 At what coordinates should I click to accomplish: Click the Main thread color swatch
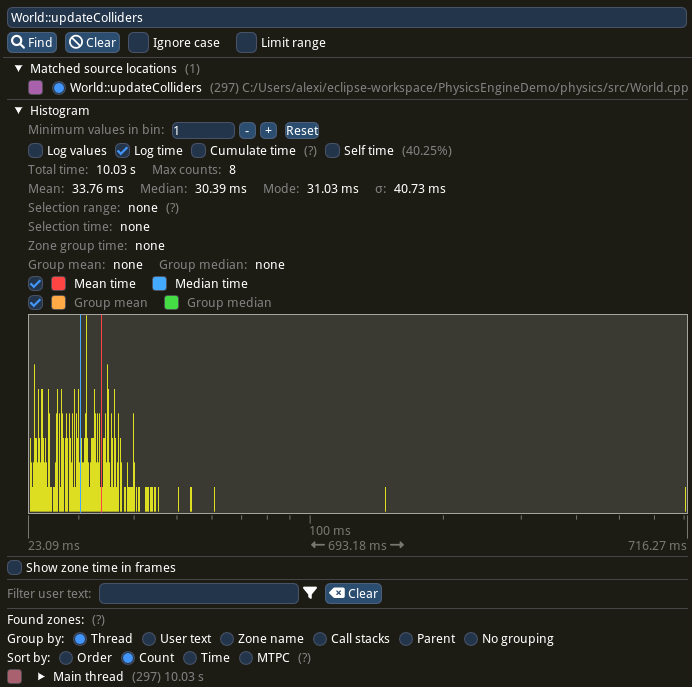coord(15,676)
